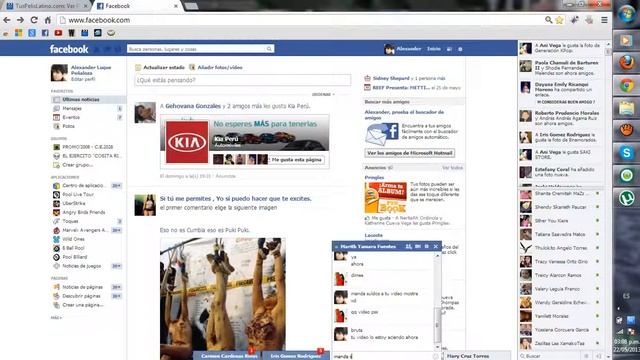The width and height of the screenshot is (640, 360).
Task: Open privacy shortcuts lock icon in header
Action: click(449, 49)
